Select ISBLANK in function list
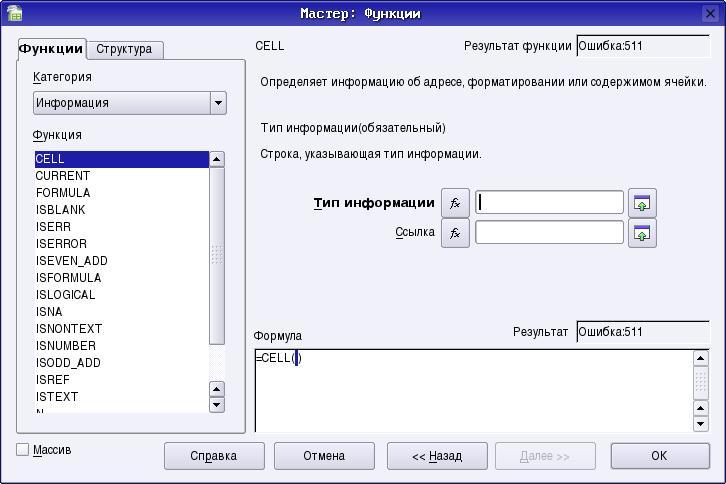 [122, 210]
